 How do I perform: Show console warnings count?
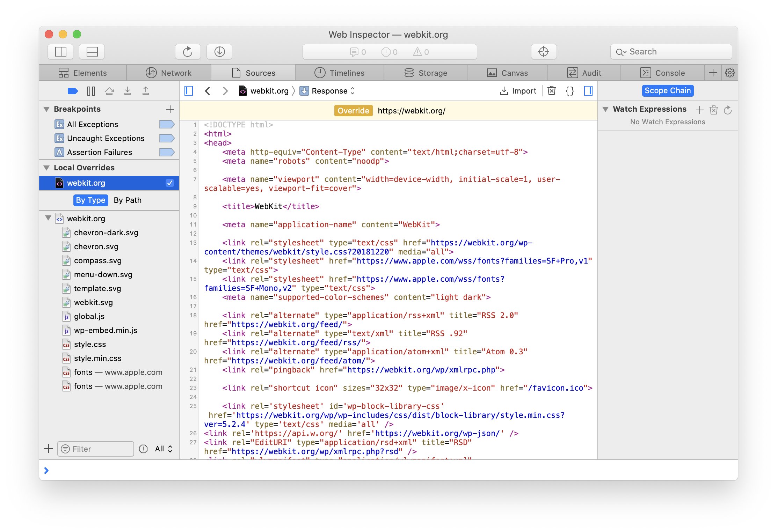click(421, 52)
